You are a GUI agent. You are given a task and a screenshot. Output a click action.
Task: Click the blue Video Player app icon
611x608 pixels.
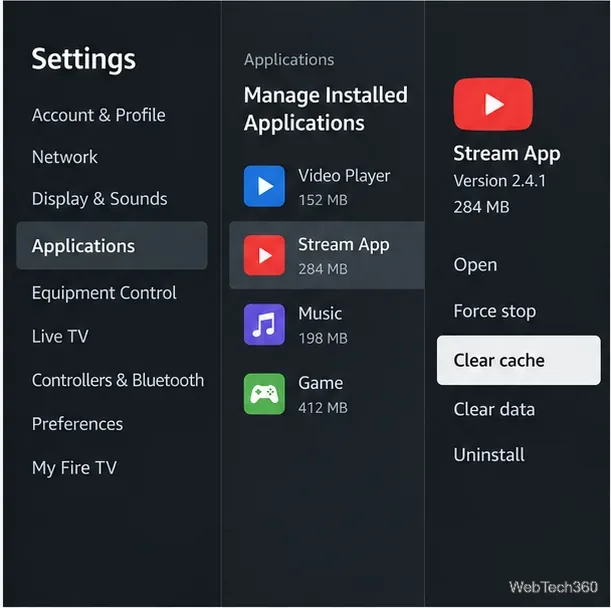[264, 186]
